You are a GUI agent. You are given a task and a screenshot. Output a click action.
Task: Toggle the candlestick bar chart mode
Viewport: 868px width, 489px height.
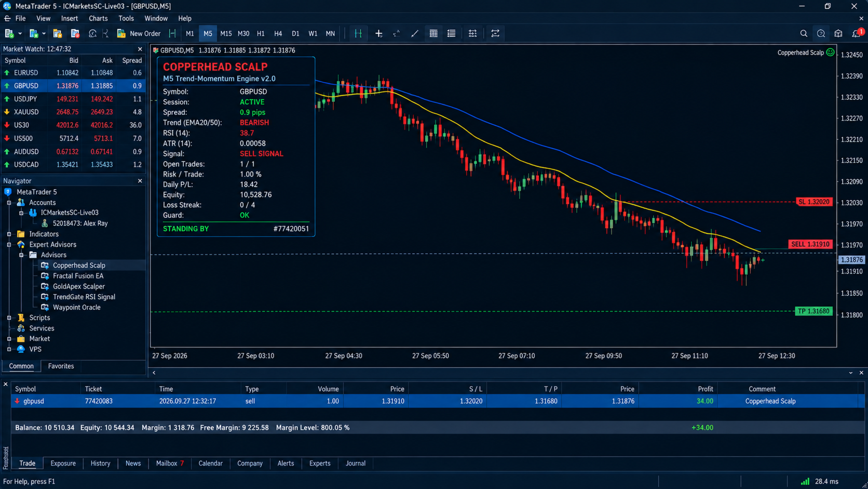coord(358,33)
